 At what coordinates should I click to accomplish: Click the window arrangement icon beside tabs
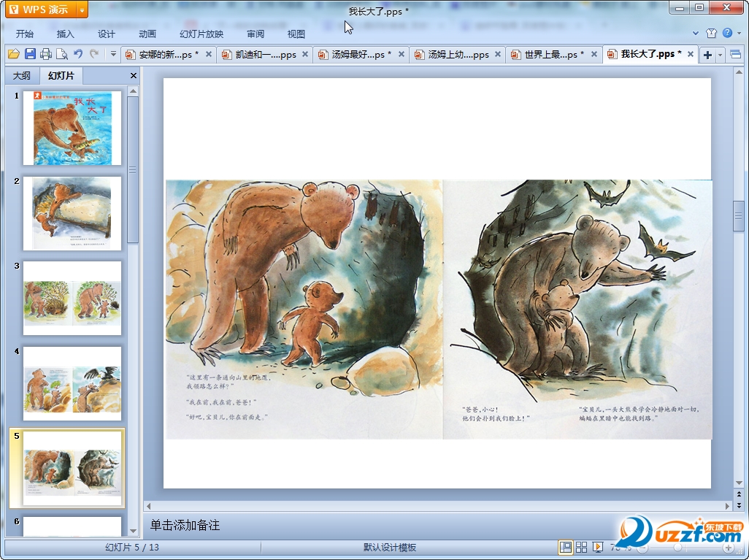click(x=736, y=55)
